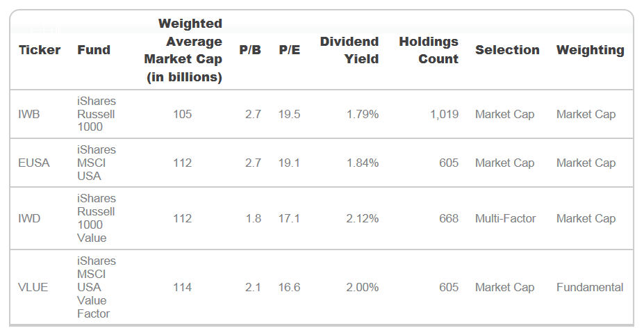Select the Dividend Yield column header
The height and width of the screenshot is (335, 644).
click(x=349, y=50)
